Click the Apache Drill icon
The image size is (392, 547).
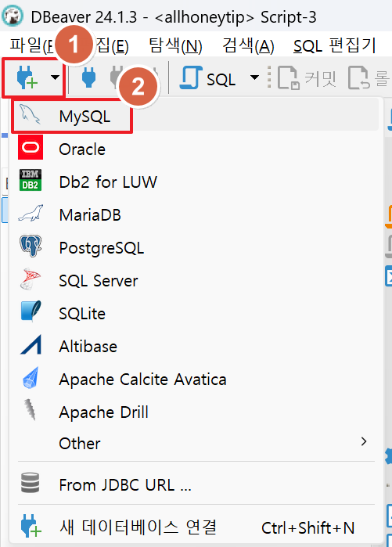(x=30, y=410)
